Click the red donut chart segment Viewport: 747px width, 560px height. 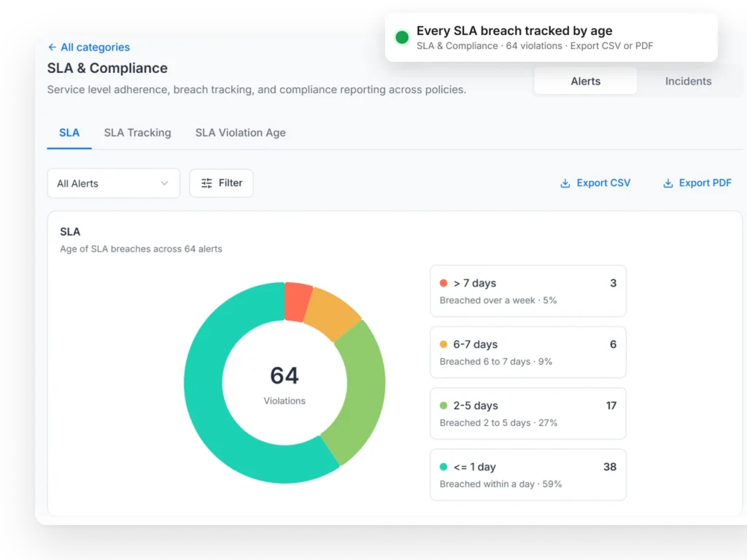point(297,302)
